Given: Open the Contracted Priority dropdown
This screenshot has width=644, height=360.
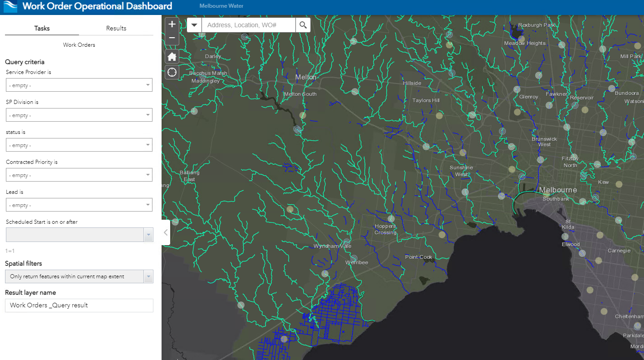Looking at the screenshot, I should pos(148,175).
